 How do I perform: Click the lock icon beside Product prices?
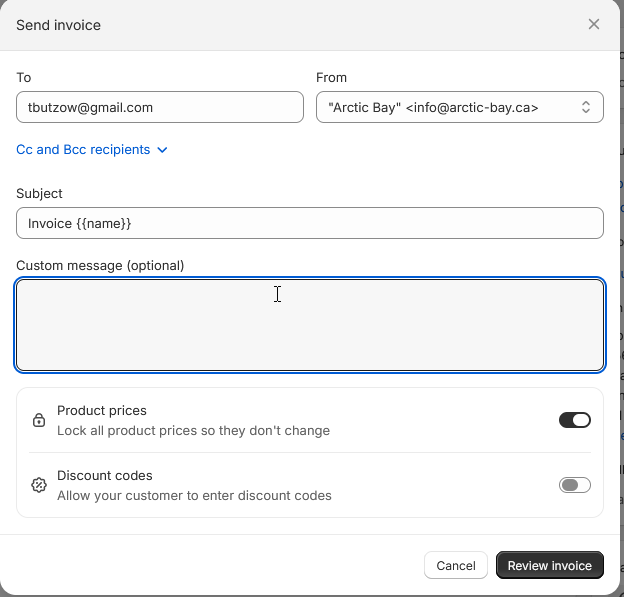[39, 420]
